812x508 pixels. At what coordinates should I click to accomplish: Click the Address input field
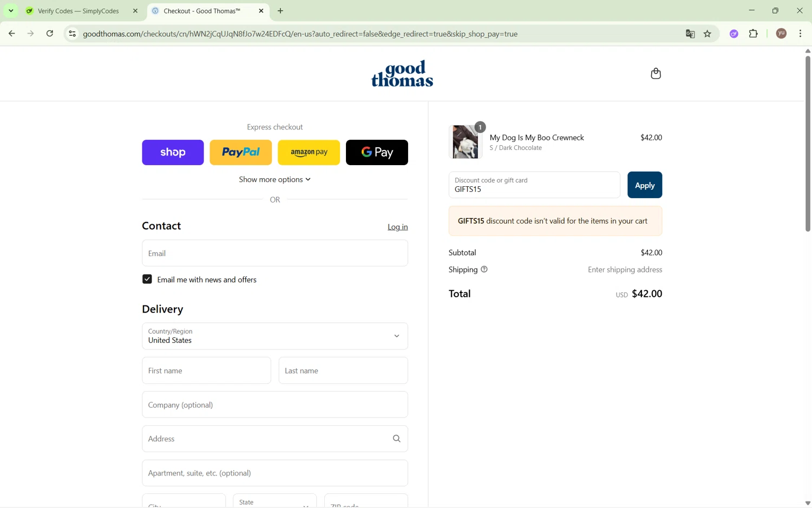pos(275,439)
